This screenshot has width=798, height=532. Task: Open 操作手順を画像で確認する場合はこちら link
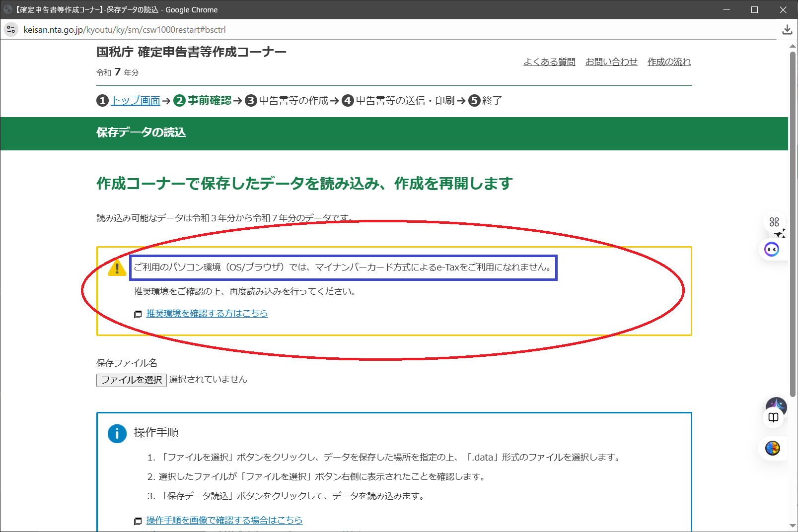(x=224, y=520)
